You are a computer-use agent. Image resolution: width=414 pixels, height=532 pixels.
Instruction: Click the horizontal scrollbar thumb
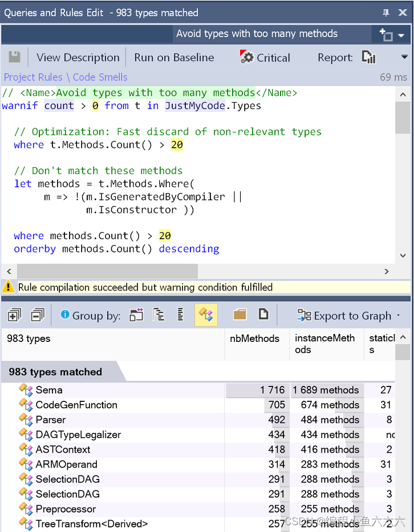click(x=107, y=271)
